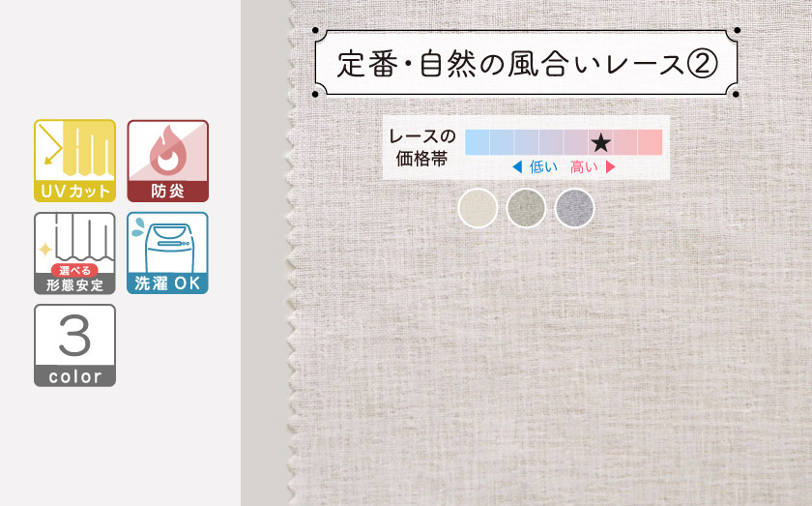Click the 3 color badge icon
This screenshot has height=506, width=812.
click(x=74, y=345)
